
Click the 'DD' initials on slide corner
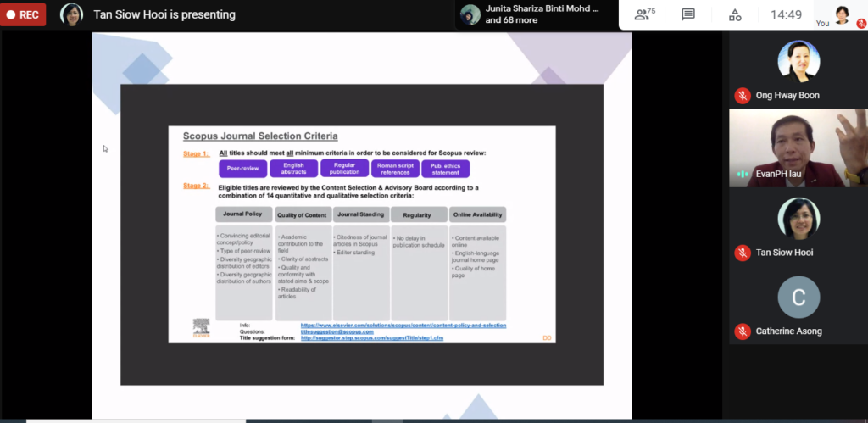coord(547,337)
